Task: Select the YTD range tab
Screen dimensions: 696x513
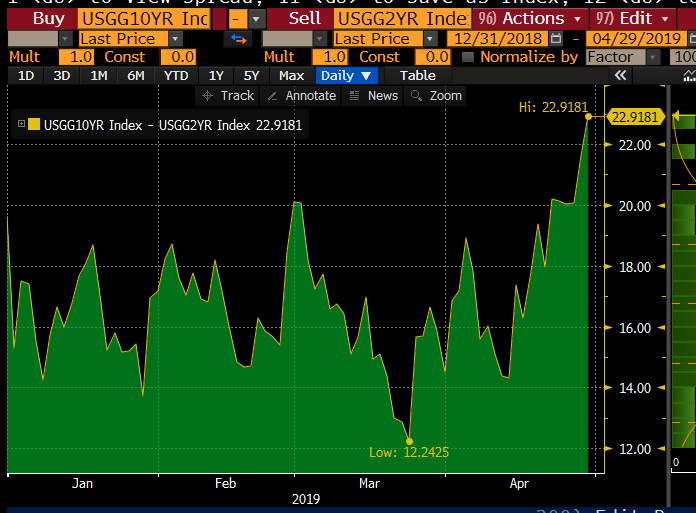Action: click(176, 76)
